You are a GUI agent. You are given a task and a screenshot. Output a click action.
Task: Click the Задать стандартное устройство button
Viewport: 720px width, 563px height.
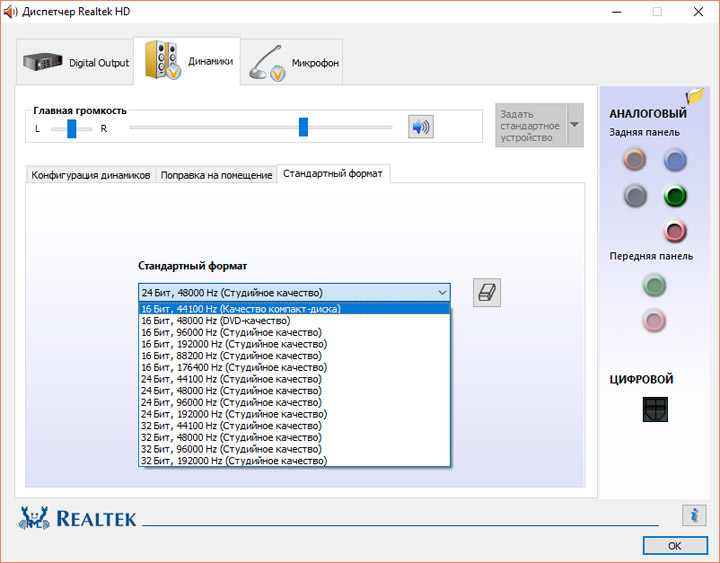[x=531, y=125]
